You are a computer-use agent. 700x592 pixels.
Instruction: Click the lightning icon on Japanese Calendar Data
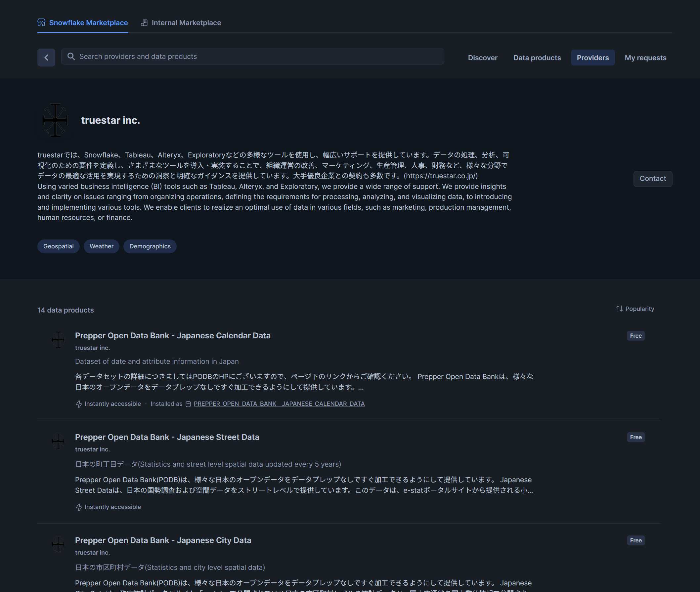click(79, 404)
